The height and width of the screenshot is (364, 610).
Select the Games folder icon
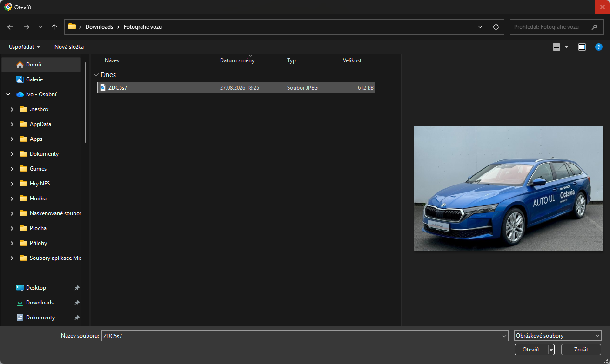coord(24,169)
